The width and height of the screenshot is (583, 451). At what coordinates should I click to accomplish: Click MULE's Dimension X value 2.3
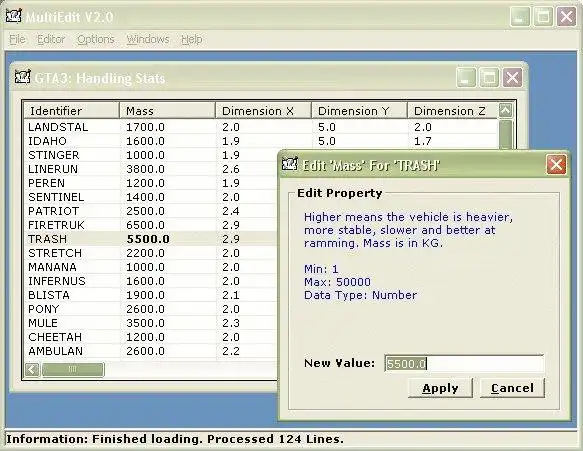231,323
